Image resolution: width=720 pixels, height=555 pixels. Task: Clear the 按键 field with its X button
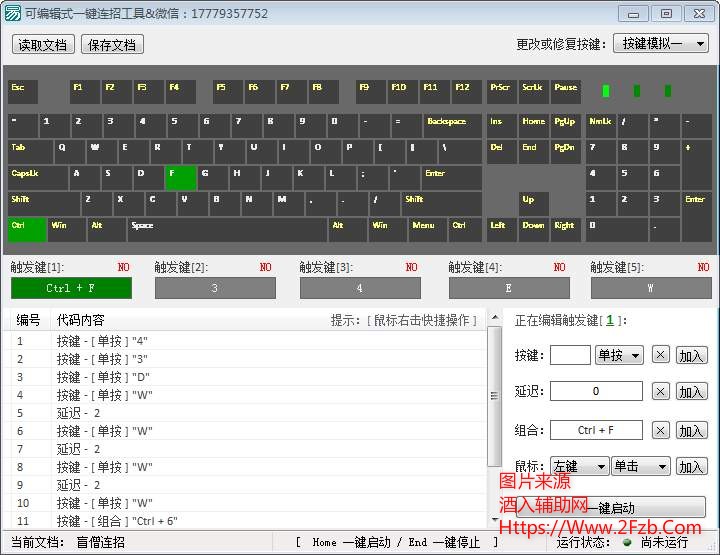(660, 355)
